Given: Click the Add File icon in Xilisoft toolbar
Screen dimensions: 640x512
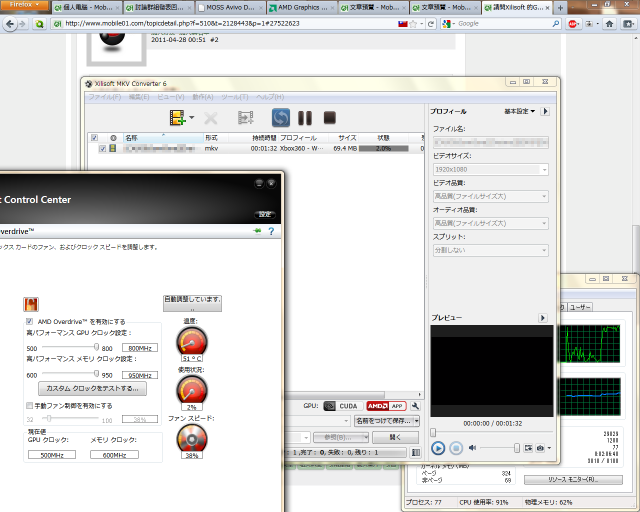Looking at the screenshot, I should pos(178,118).
